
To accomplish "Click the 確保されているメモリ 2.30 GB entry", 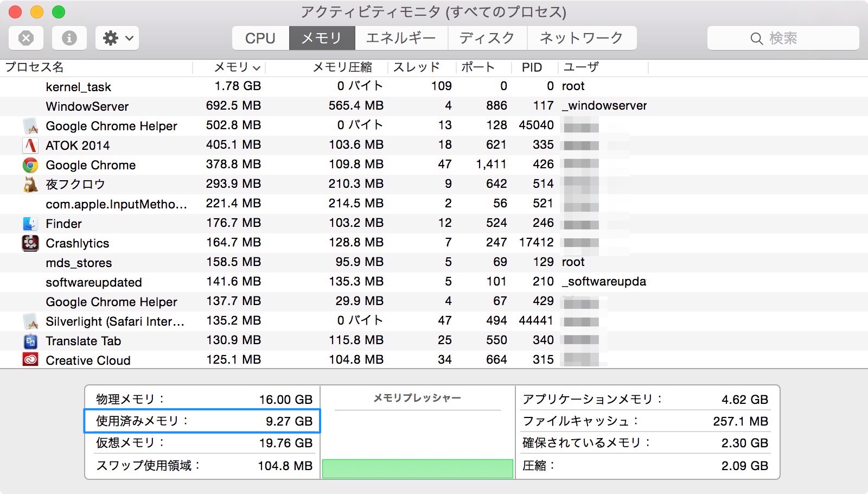I will (x=645, y=443).
